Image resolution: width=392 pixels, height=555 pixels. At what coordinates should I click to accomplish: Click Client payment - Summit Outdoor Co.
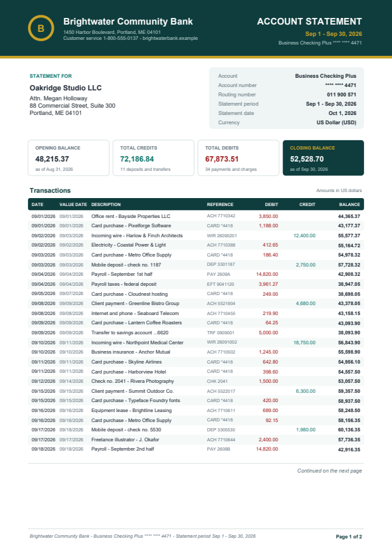(x=132, y=391)
